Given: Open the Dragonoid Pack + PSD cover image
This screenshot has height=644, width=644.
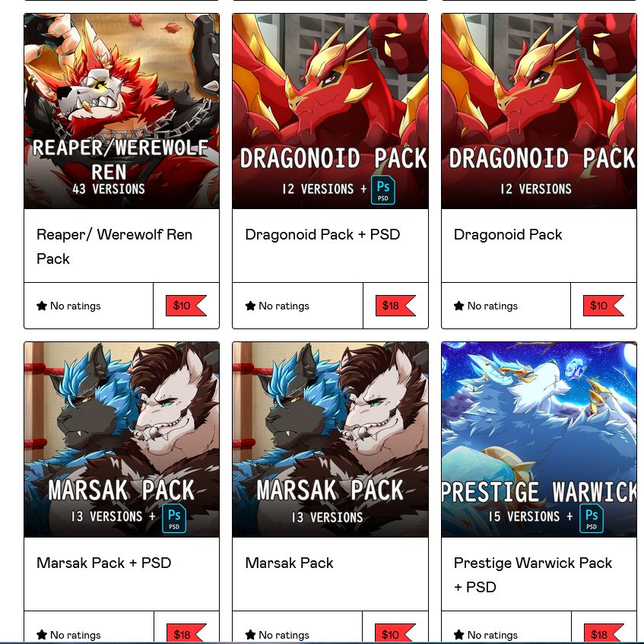Looking at the screenshot, I should click(330, 111).
